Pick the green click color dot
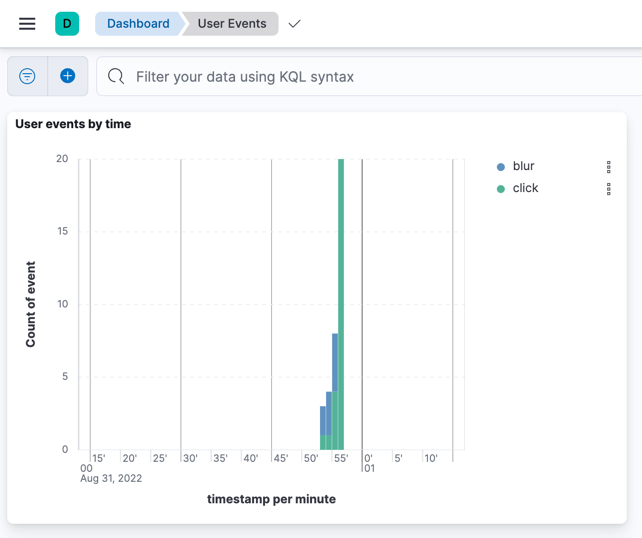 (500, 189)
